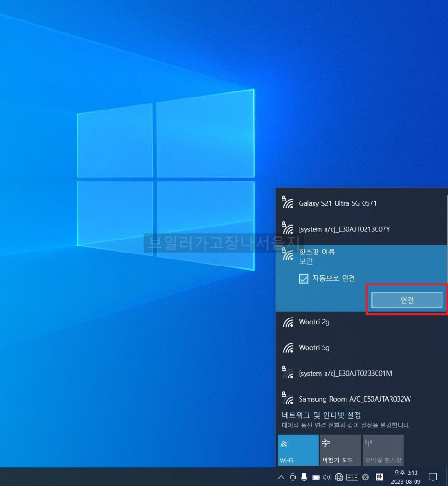Select the Wootri 2g network
The width and height of the screenshot is (448, 486).
[x=361, y=322]
